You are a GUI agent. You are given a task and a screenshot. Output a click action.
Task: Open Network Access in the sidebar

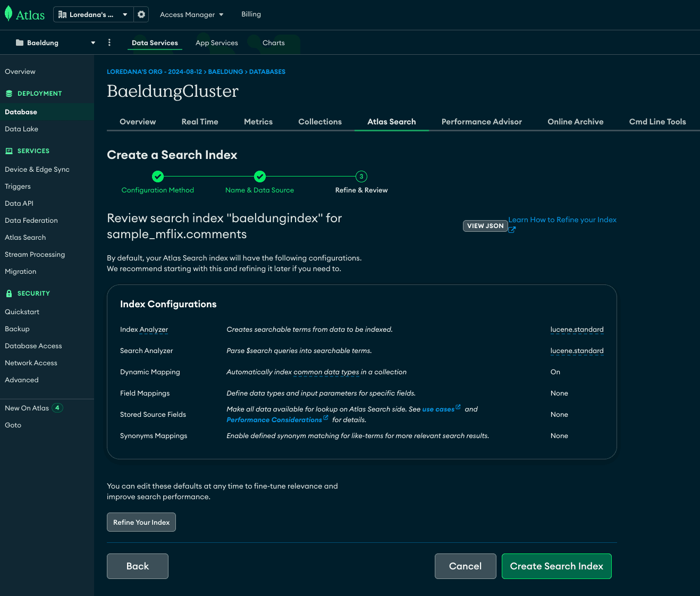pyautogui.click(x=31, y=363)
